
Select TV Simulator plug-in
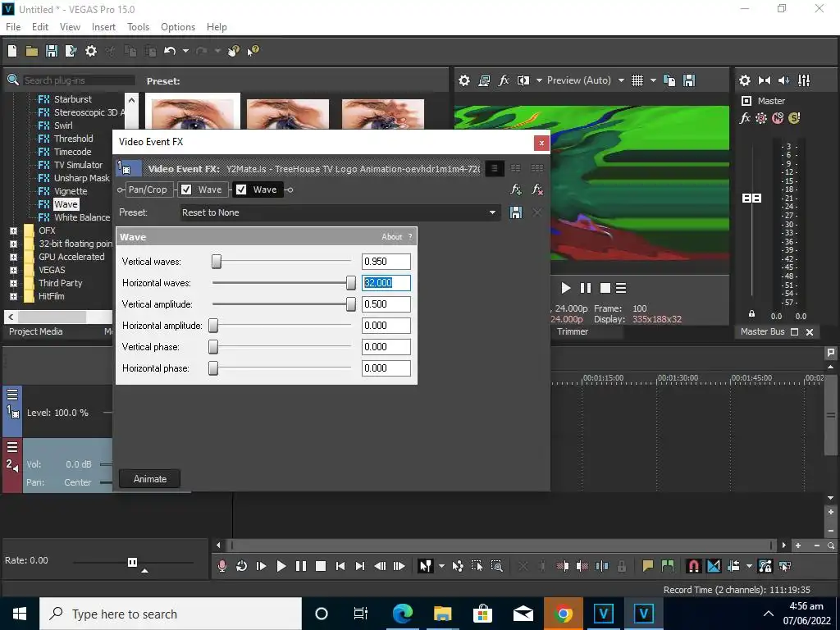78,165
